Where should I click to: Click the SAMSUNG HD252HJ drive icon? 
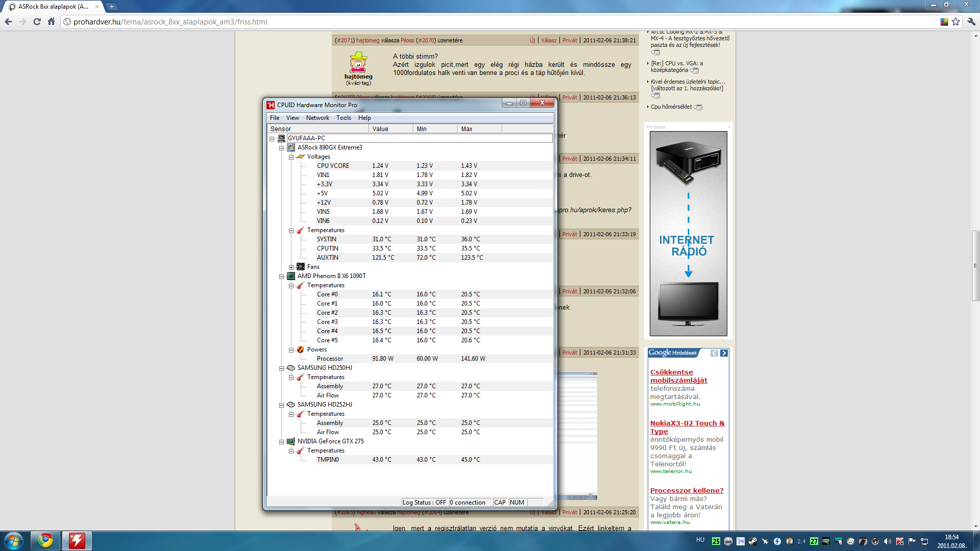point(291,405)
